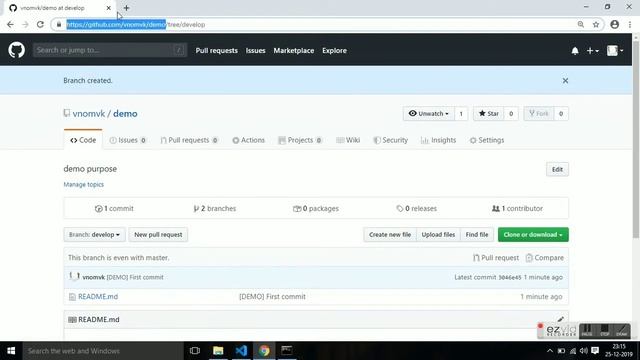Switch to the repository Pull requests tab
This screenshot has height=360, width=640.
coord(189,140)
